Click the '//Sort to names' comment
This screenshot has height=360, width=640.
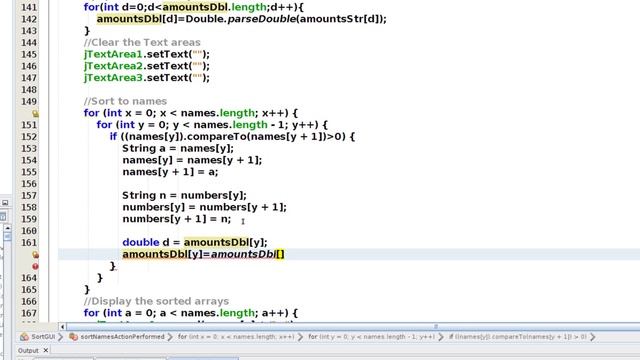125,101
